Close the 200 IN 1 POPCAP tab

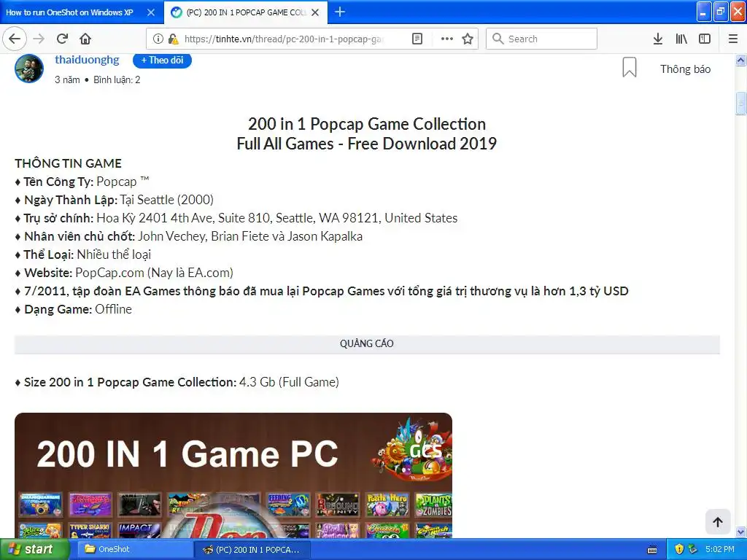pos(315,12)
